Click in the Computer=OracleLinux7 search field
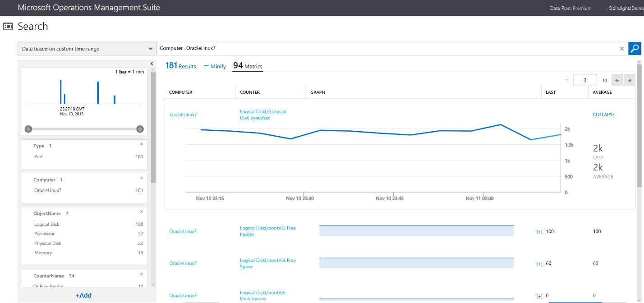644x303 pixels. point(387,48)
